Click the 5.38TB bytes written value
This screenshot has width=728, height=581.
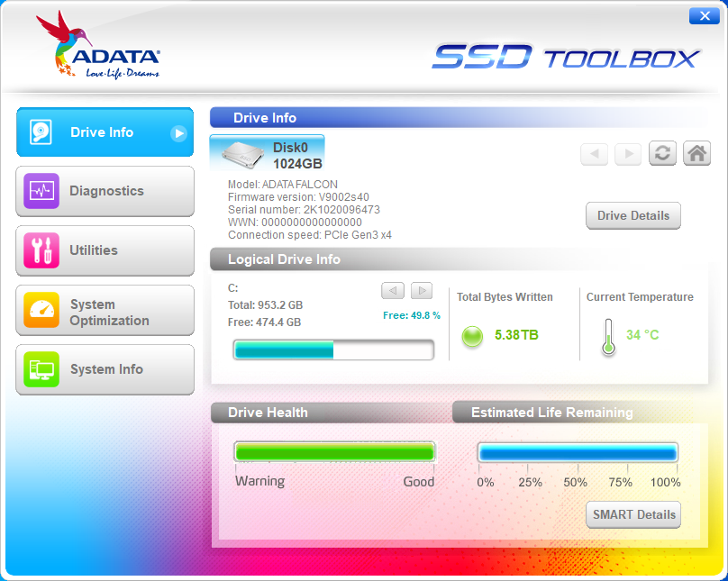[516, 334]
